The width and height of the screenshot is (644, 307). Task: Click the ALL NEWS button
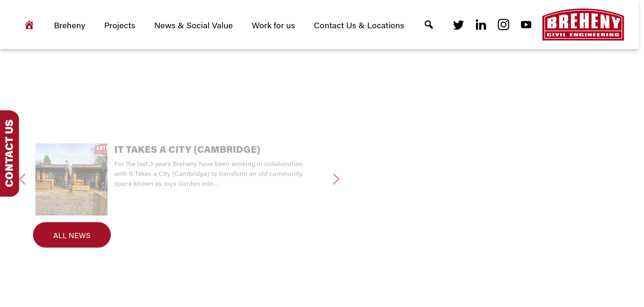coord(72,235)
